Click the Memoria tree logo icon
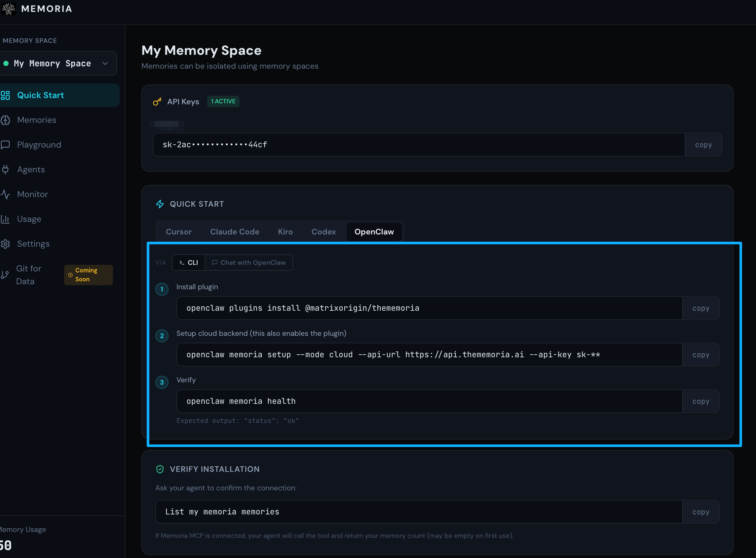 8,9
